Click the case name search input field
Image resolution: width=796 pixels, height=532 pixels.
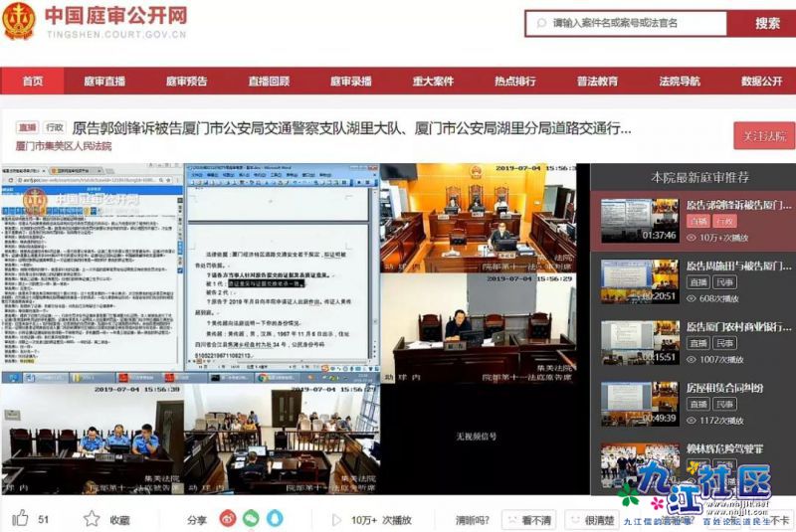pos(627,23)
